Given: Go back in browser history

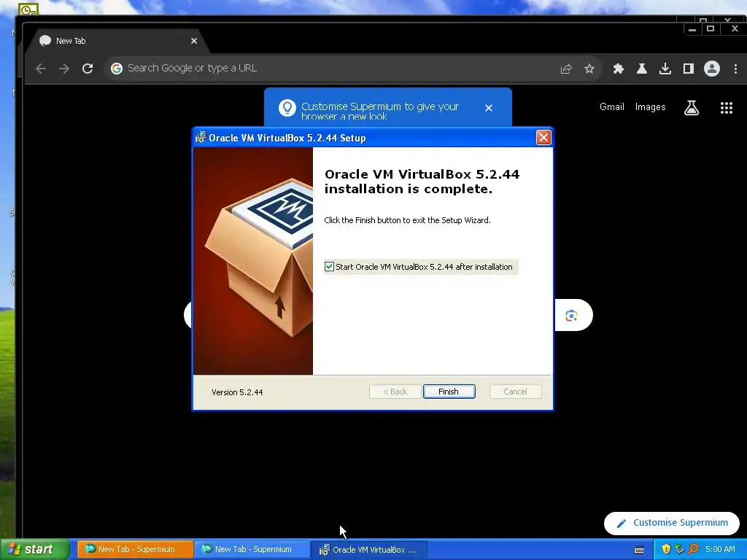Looking at the screenshot, I should pyautogui.click(x=41, y=69).
